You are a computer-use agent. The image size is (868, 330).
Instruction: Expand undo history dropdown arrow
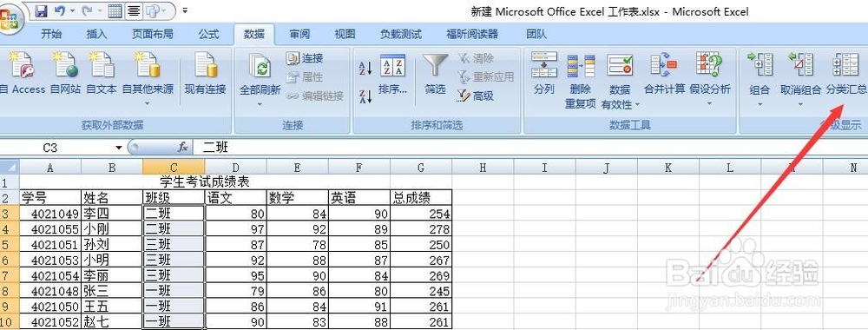click(x=72, y=11)
